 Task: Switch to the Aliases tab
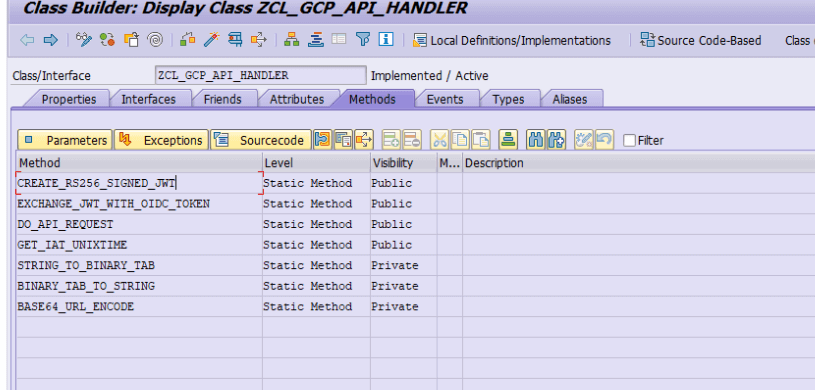coord(570,99)
